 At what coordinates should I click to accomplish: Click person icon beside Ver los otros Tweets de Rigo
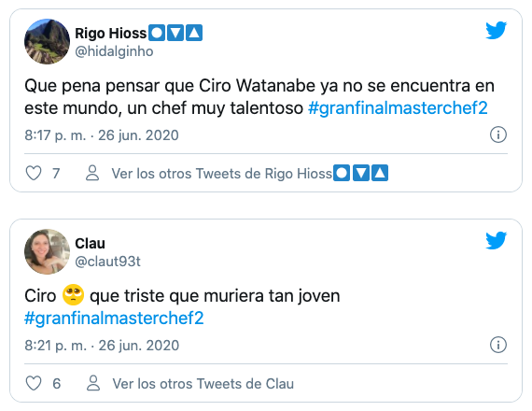[92, 173]
